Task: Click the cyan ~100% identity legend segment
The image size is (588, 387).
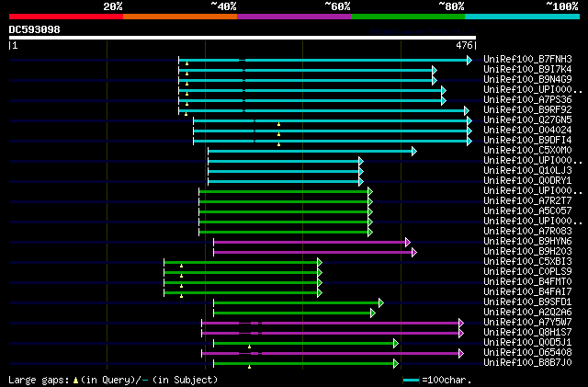Action: (x=522, y=17)
